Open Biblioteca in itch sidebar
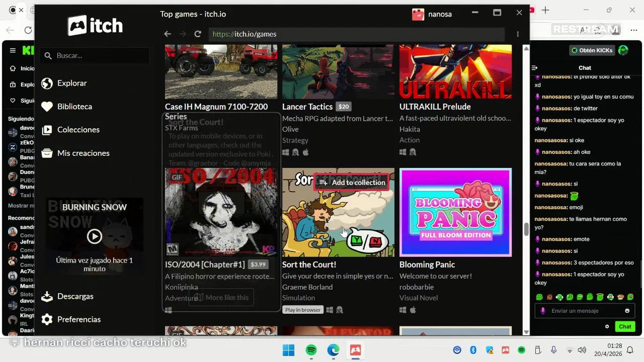 pyautogui.click(x=74, y=107)
